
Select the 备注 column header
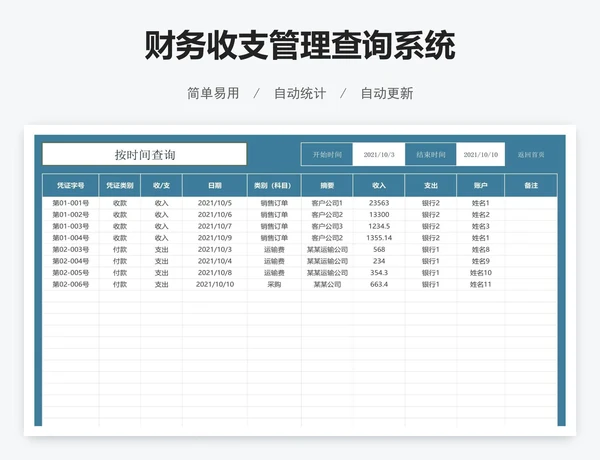531,186
